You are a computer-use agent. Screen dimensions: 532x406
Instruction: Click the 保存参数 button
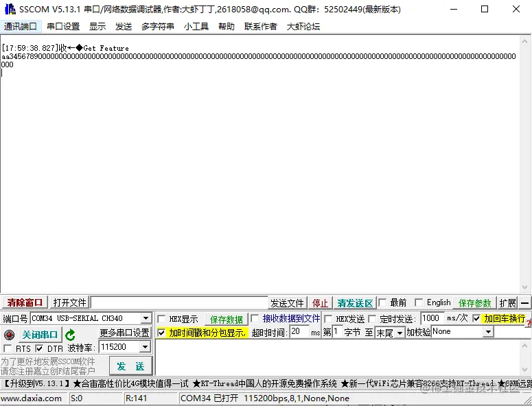474,303
